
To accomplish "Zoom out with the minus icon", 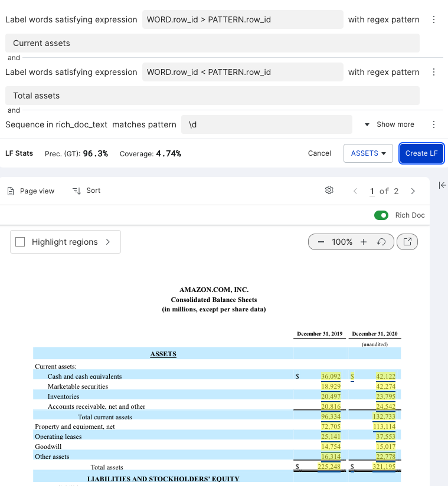I will pyautogui.click(x=321, y=242).
